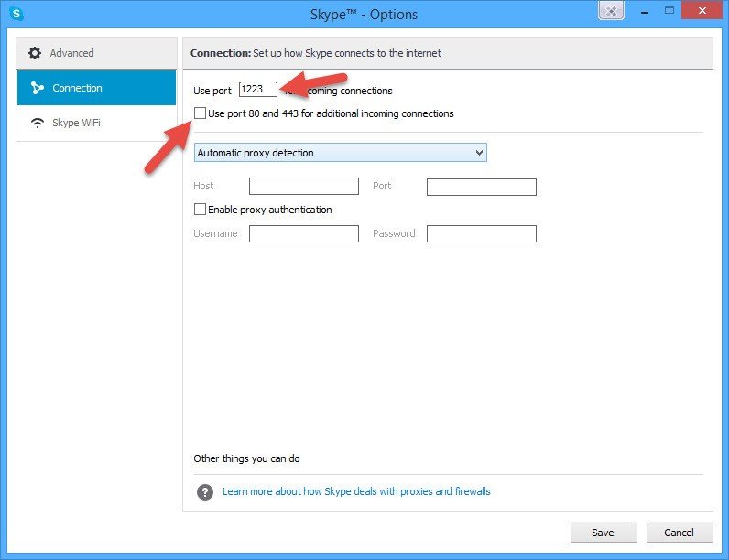
Task: Toggle Enable proxy authentication checkbox
Action: click(x=201, y=210)
